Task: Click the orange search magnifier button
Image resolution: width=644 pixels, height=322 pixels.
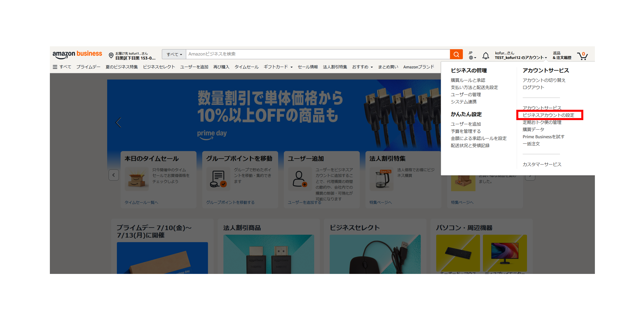Action: pyautogui.click(x=456, y=54)
